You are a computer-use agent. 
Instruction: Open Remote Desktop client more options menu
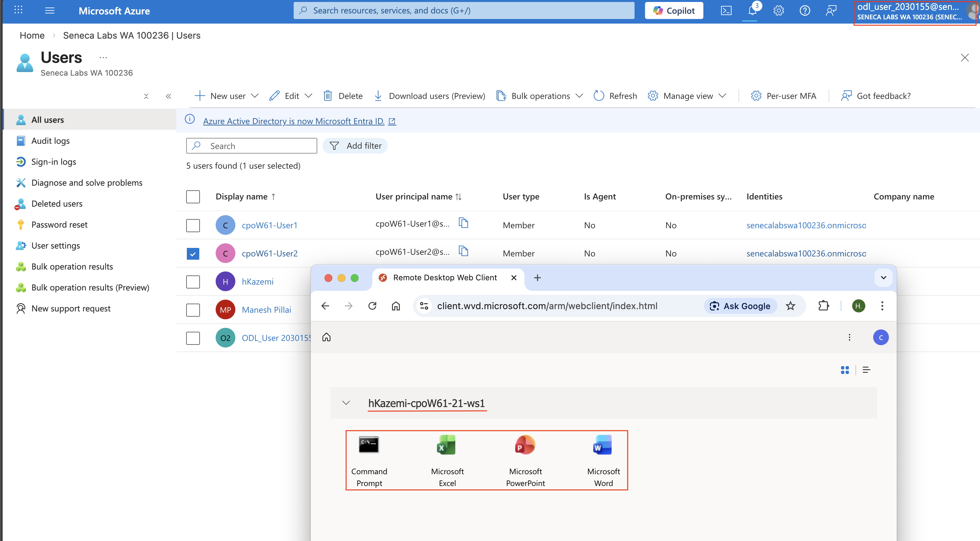(849, 337)
